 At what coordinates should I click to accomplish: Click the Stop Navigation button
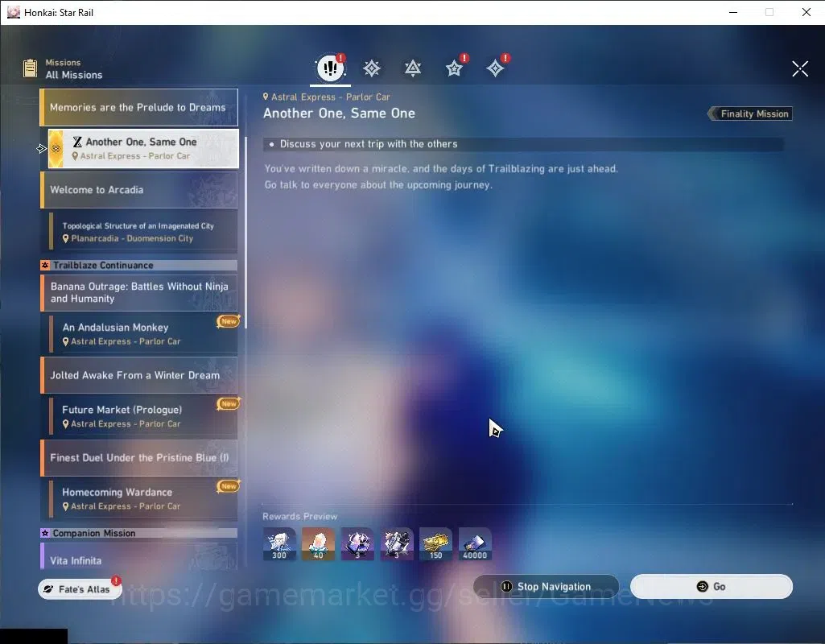click(x=547, y=587)
